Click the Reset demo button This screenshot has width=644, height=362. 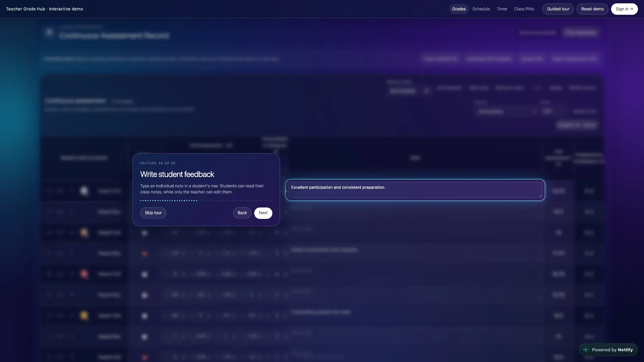[592, 9]
